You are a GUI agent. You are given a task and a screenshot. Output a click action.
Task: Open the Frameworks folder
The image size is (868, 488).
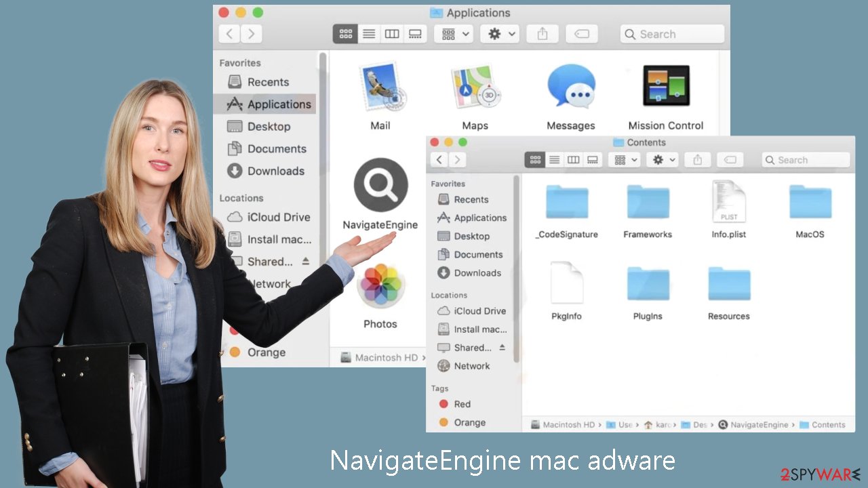point(648,201)
